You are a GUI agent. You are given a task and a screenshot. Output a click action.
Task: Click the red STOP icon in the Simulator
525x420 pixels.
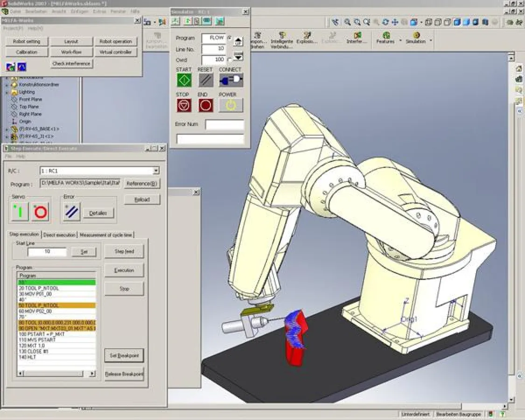point(183,105)
